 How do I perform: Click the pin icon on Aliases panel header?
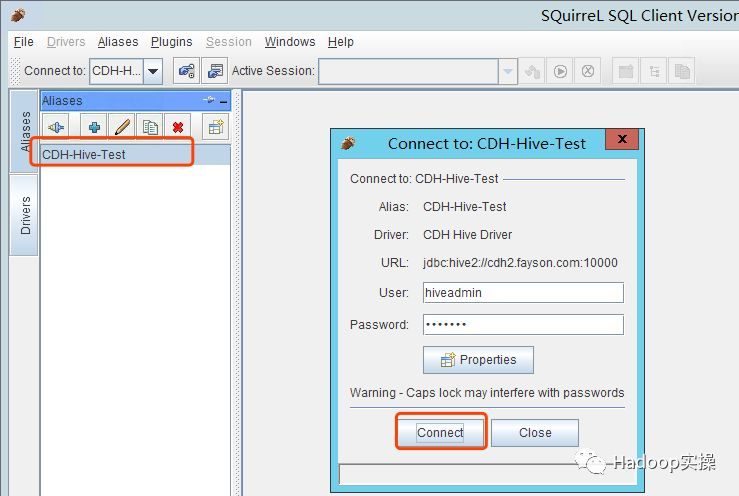(209, 100)
